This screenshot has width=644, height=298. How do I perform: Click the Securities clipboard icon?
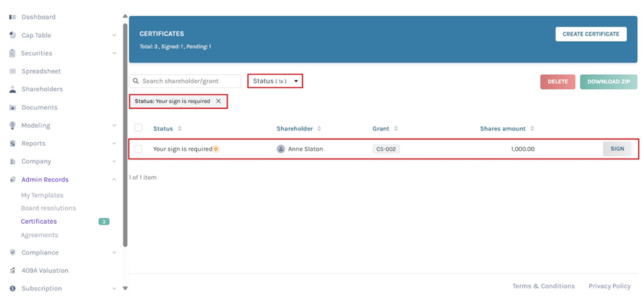pos(12,54)
